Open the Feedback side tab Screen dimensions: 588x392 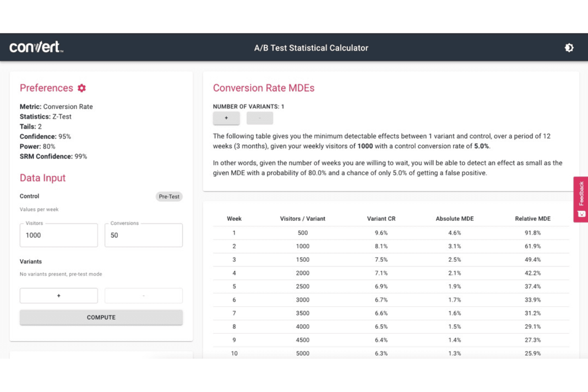click(581, 199)
